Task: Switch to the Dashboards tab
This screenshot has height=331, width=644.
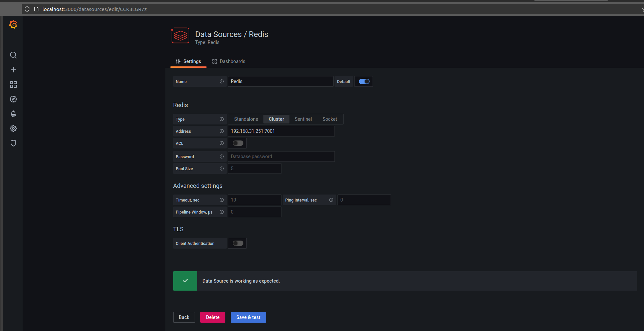Action: pos(229,61)
